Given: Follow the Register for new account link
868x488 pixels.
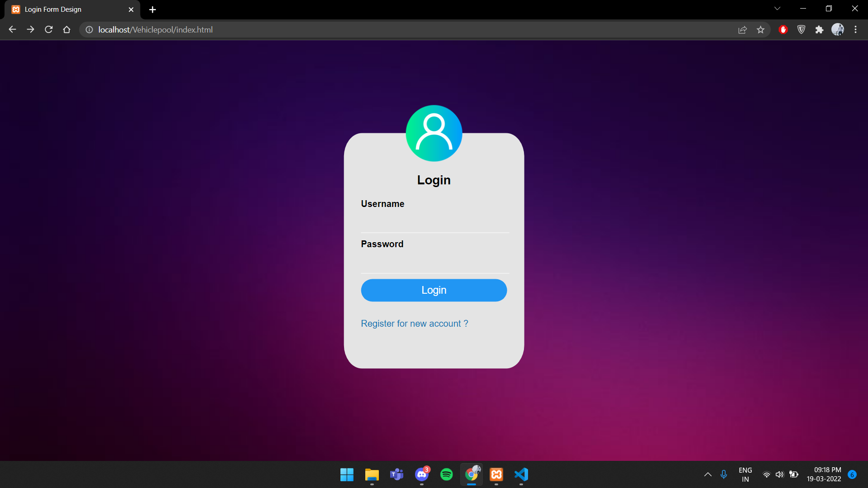Looking at the screenshot, I should tap(414, 324).
